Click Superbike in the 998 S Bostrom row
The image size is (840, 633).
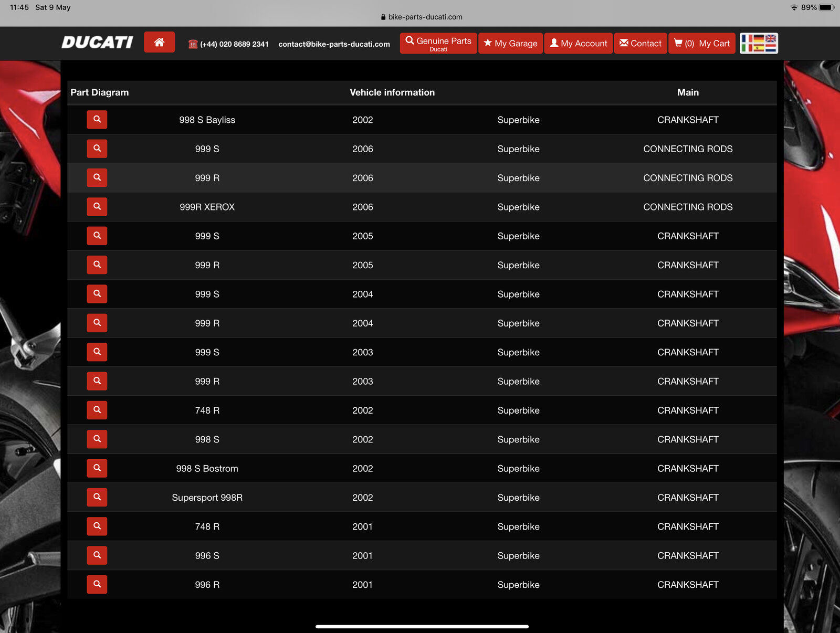pyautogui.click(x=518, y=468)
